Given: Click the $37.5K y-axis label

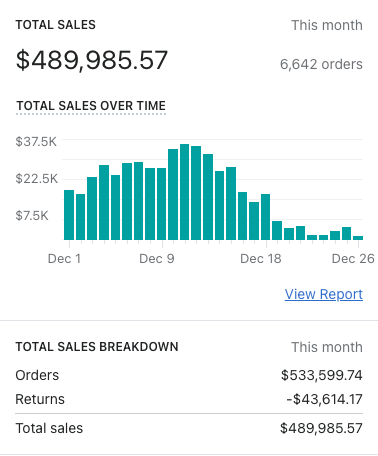Looking at the screenshot, I should [x=36, y=142].
